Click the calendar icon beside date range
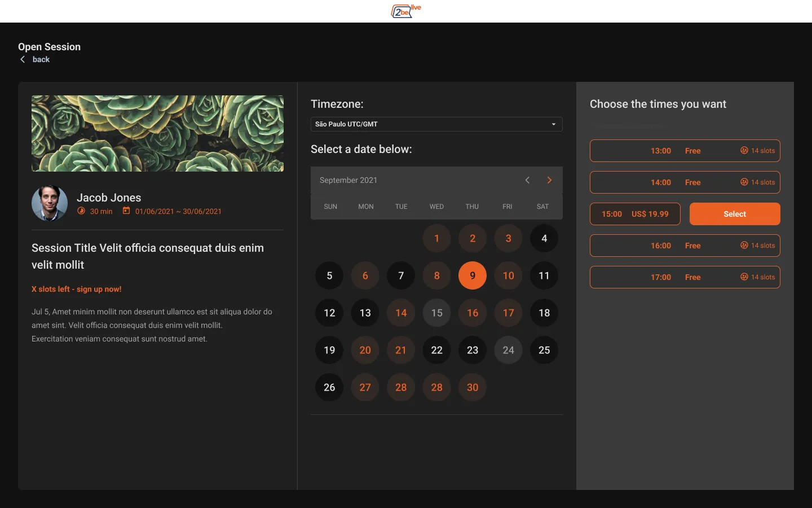The image size is (812, 508). click(x=126, y=211)
